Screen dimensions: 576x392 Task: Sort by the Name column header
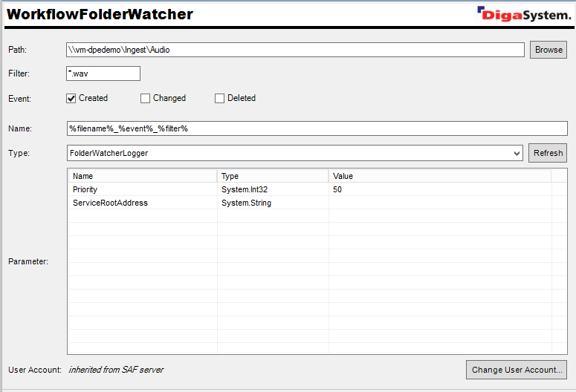pyautogui.click(x=143, y=176)
